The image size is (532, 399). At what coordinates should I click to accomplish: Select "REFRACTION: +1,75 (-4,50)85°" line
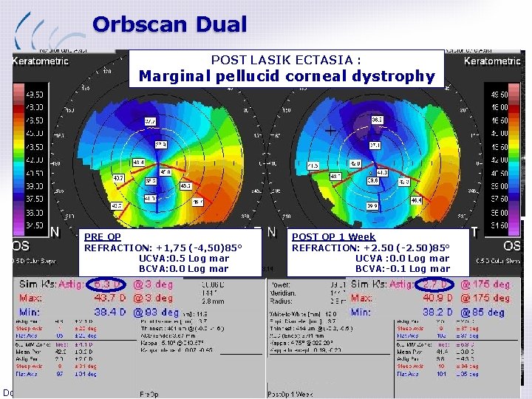(163, 248)
